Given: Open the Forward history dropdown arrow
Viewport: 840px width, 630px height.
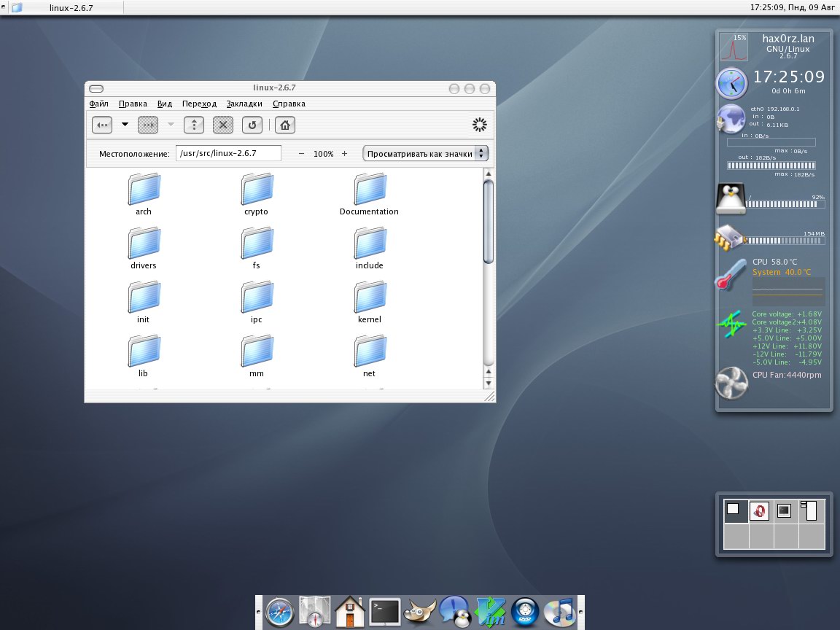Looking at the screenshot, I should click(x=171, y=124).
